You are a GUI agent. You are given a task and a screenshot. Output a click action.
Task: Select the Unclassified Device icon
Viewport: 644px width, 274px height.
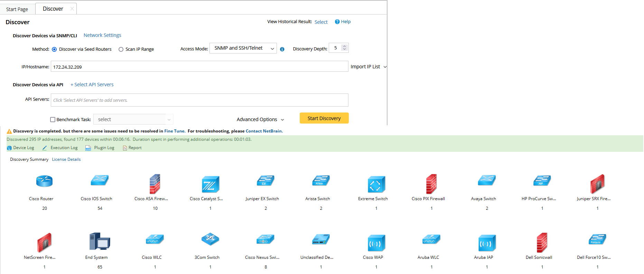[321, 239]
